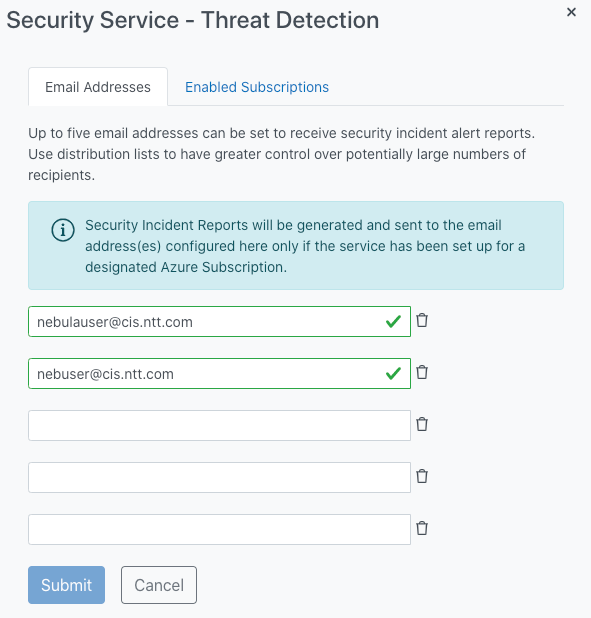
Task: Cancel the email address changes
Action: click(x=159, y=585)
